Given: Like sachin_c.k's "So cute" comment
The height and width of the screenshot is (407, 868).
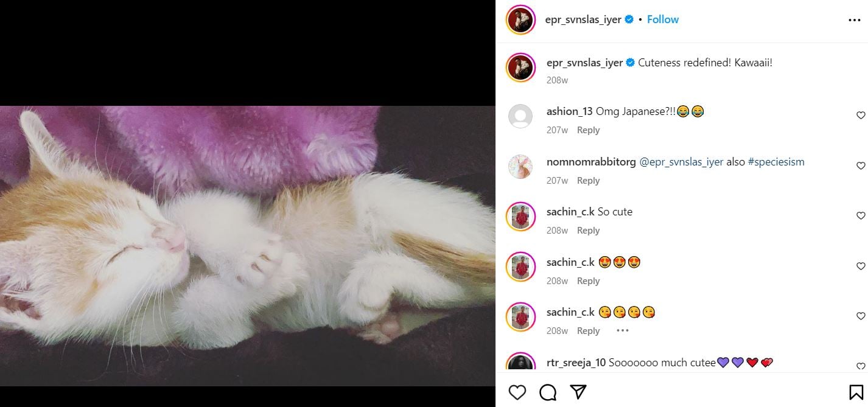Looking at the screenshot, I should click(861, 216).
